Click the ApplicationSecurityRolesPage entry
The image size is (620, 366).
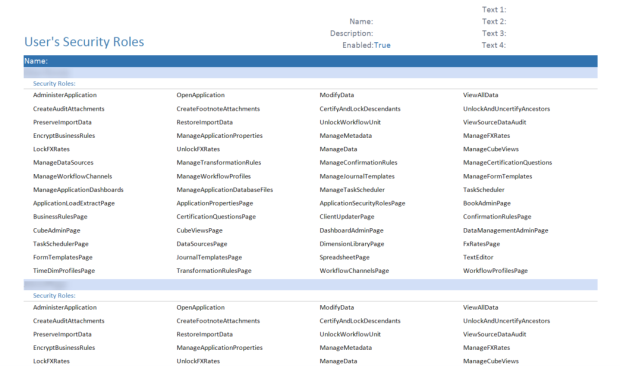point(362,203)
